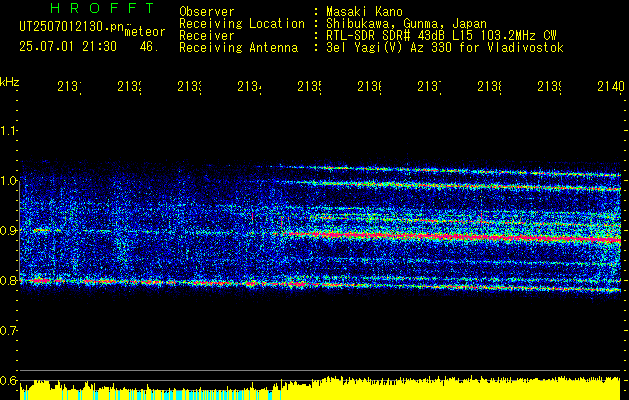Click the date stamp 25.07.01 21:30
The image size is (629, 400).
click(x=68, y=47)
